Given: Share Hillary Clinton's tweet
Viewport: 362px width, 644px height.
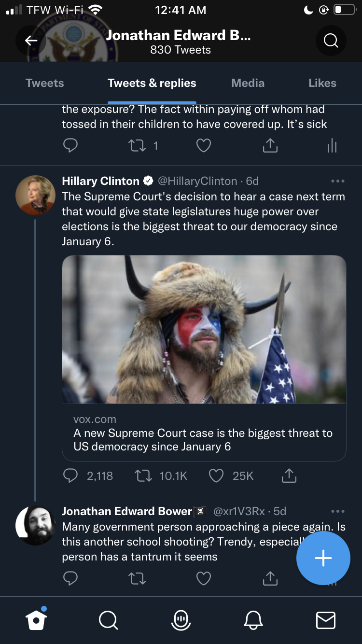Looking at the screenshot, I should [289, 476].
